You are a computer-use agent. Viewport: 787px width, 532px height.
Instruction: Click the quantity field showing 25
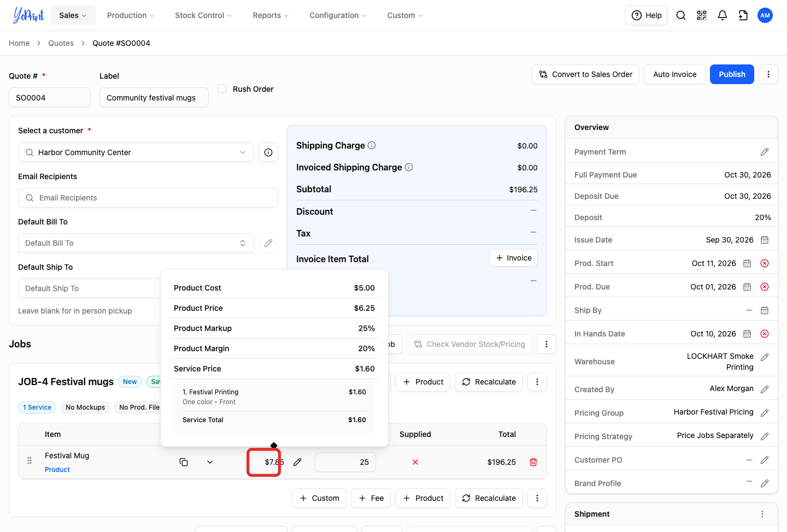tap(345, 462)
